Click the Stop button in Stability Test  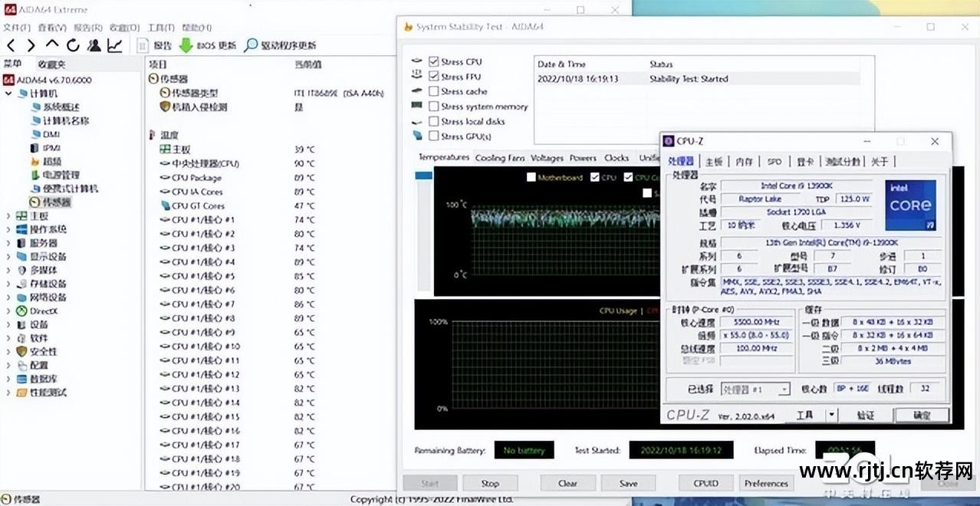click(490, 483)
